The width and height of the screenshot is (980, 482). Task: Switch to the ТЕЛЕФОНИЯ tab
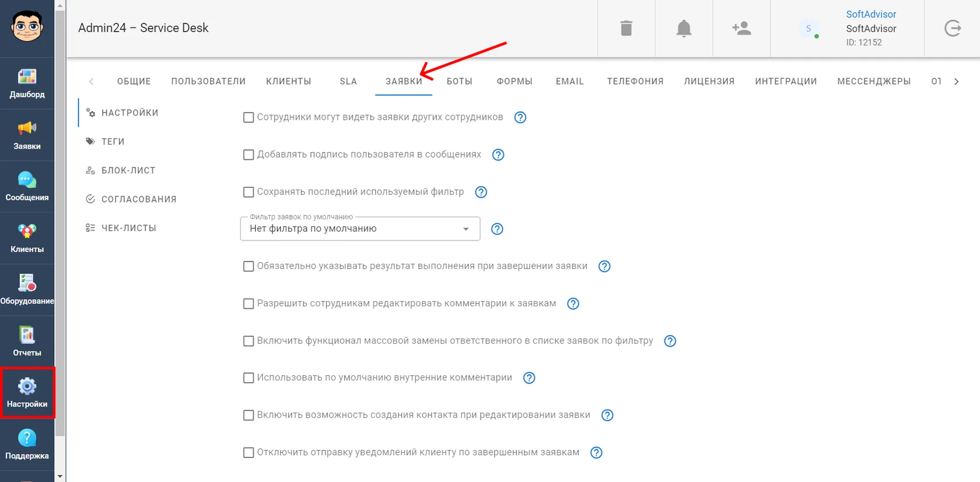(635, 81)
